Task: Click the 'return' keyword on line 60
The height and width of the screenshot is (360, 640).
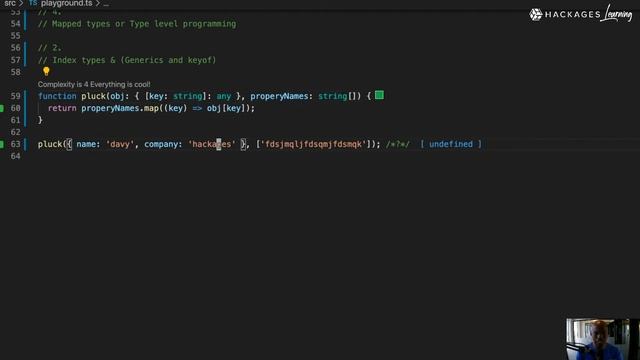Action: (x=62, y=108)
